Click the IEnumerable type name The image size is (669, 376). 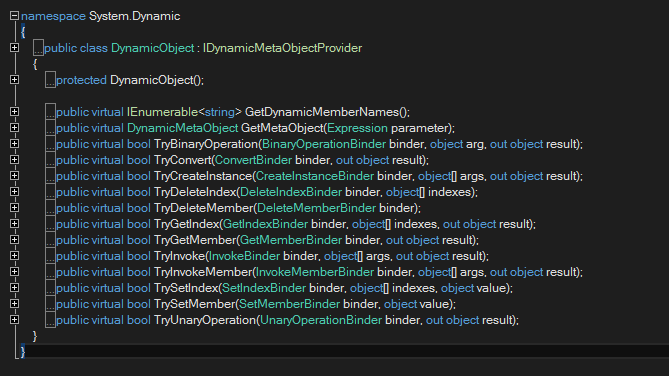click(x=162, y=112)
